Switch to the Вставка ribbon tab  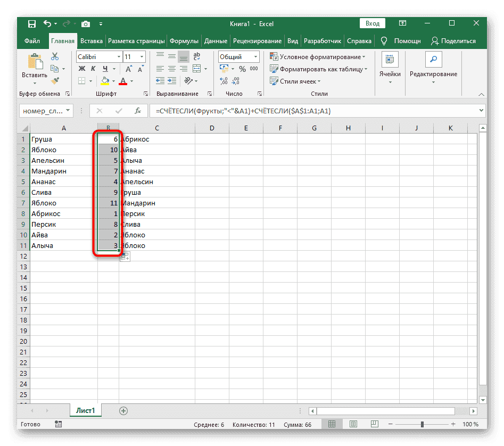pos(92,41)
